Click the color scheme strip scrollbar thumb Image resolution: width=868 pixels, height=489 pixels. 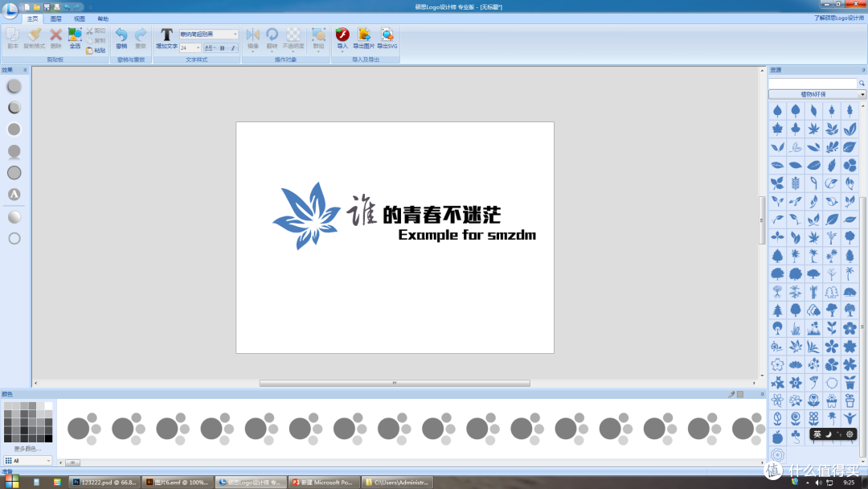pyautogui.click(x=72, y=462)
